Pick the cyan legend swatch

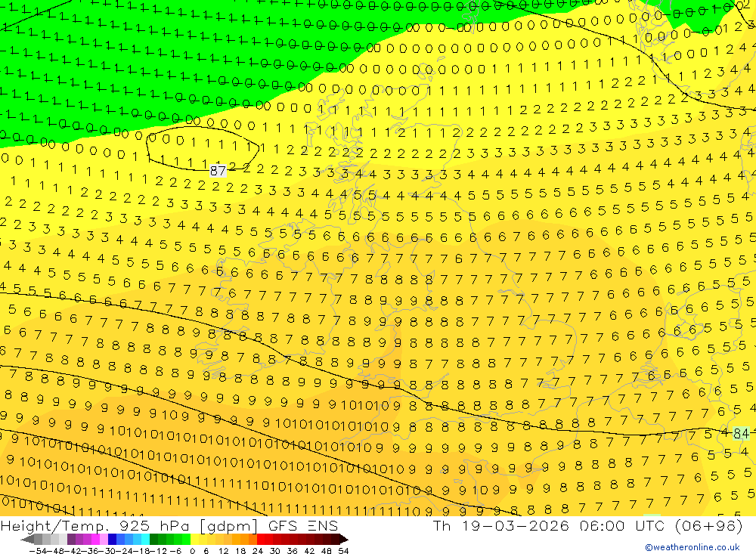(145, 539)
